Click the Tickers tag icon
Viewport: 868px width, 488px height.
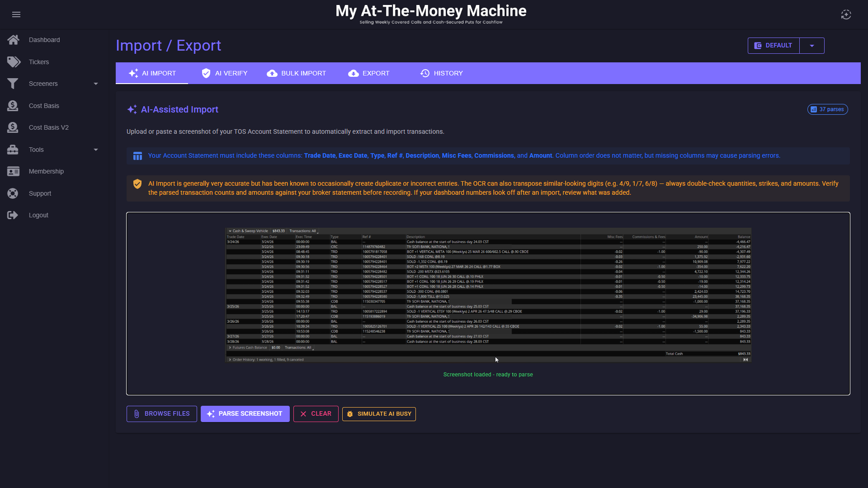tap(14, 62)
